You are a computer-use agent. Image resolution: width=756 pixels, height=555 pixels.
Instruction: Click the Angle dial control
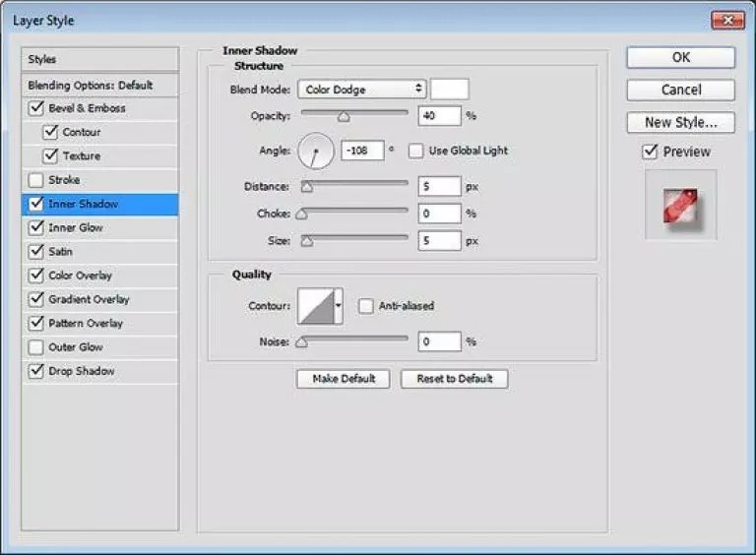click(316, 151)
